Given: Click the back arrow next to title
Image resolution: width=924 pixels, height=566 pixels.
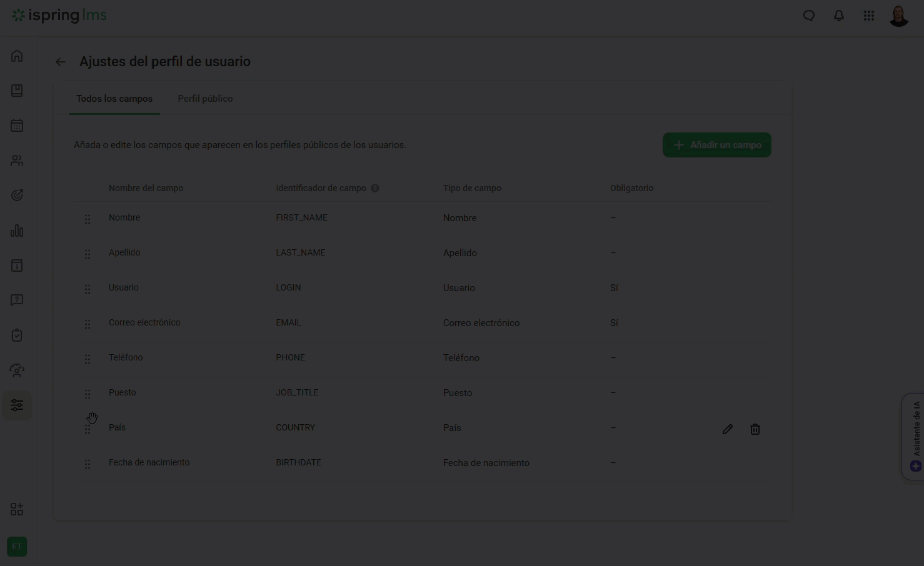Looking at the screenshot, I should [61, 62].
